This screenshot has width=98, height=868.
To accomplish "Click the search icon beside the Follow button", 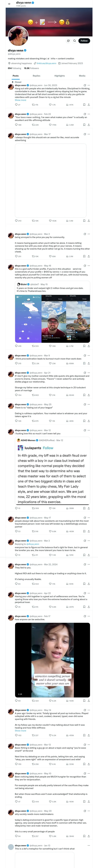I will (68, 41).
